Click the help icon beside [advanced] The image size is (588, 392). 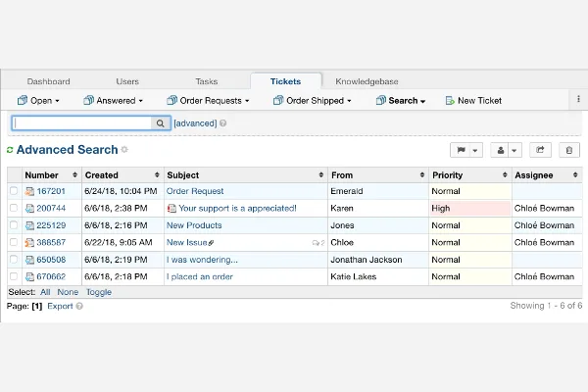(x=222, y=123)
